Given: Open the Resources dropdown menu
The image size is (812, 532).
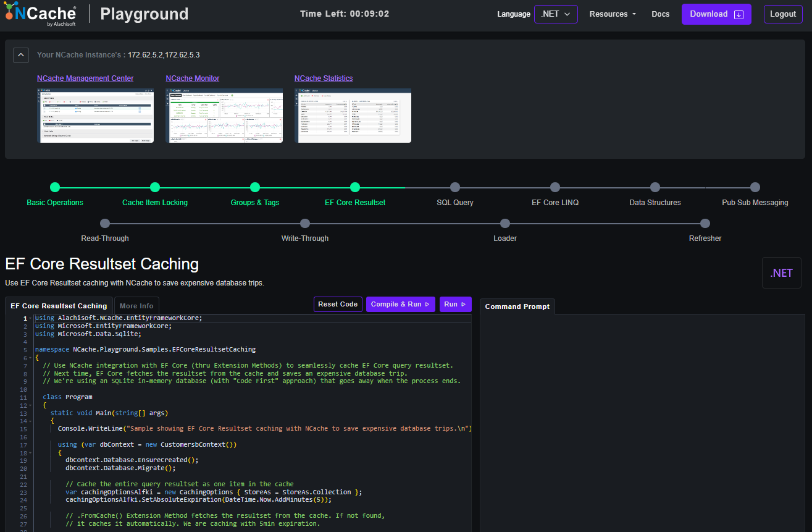Looking at the screenshot, I should [613, 14].
